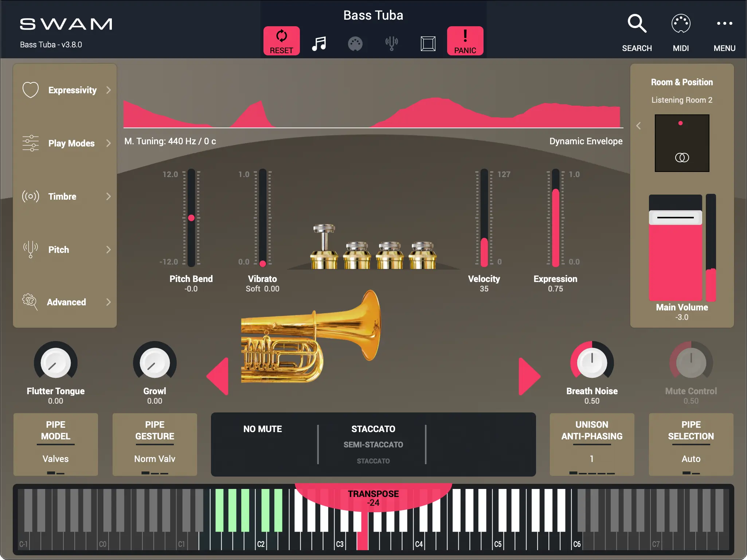Open the three-dot MENU
Screen dimensions: 747x560
[x=724, y=24]
